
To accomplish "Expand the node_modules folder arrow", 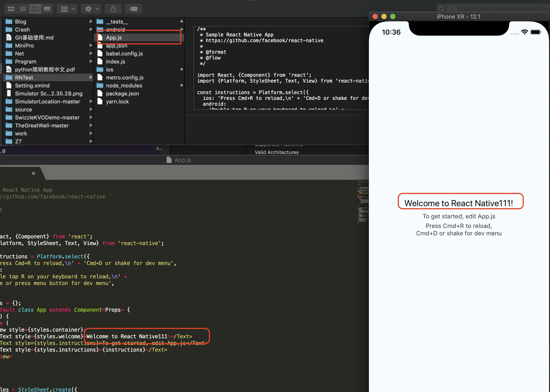I will pyautogui.click(x=182, y=85).
